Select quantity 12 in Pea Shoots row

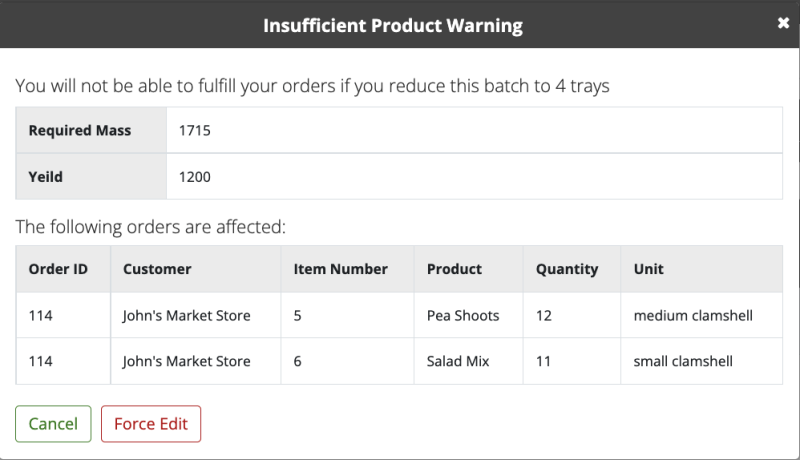[544, 316]
